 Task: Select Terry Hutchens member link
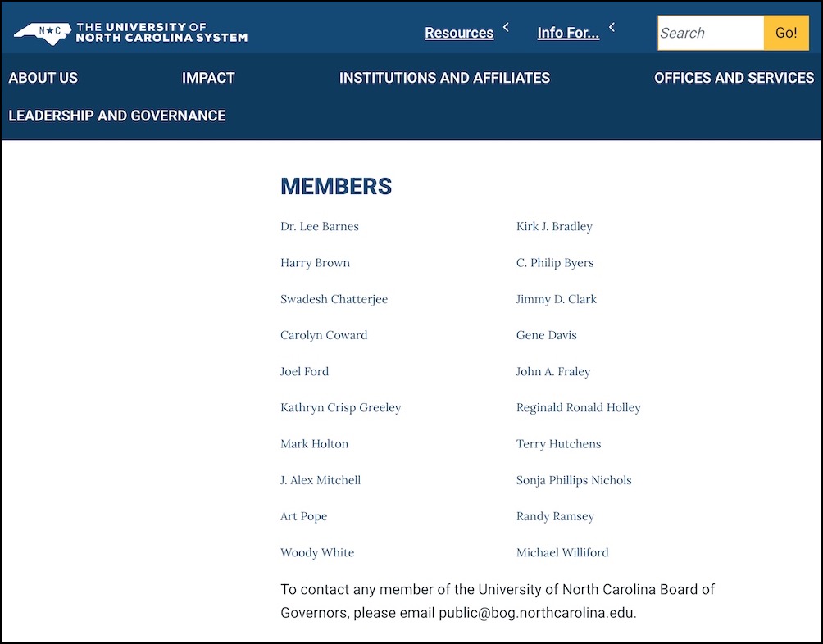[558, 444]
